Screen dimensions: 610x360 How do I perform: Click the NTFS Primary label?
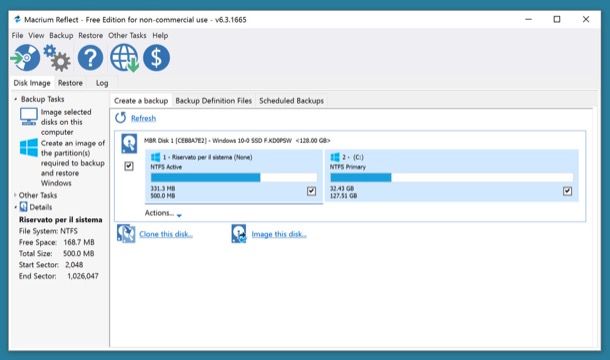pos(348,167)
